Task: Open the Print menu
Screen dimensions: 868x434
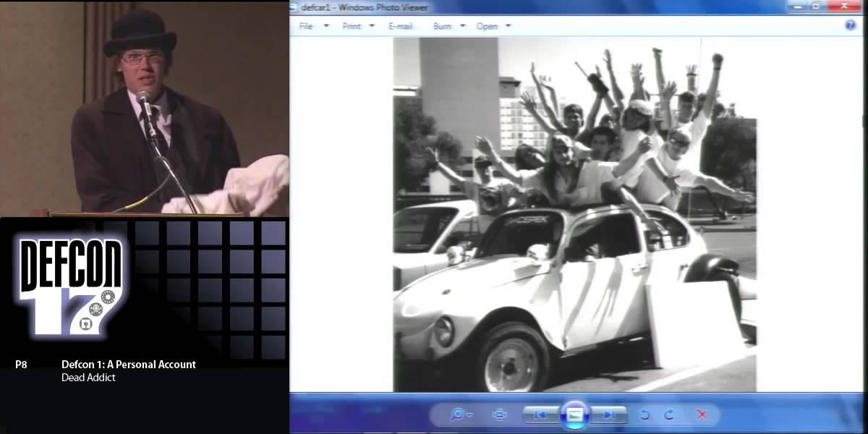Action: [x=352, y=26]
